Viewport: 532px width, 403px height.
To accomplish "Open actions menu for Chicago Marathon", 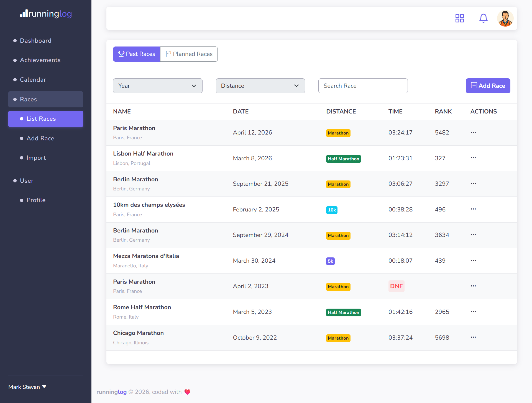I will (x=473, y=337).
